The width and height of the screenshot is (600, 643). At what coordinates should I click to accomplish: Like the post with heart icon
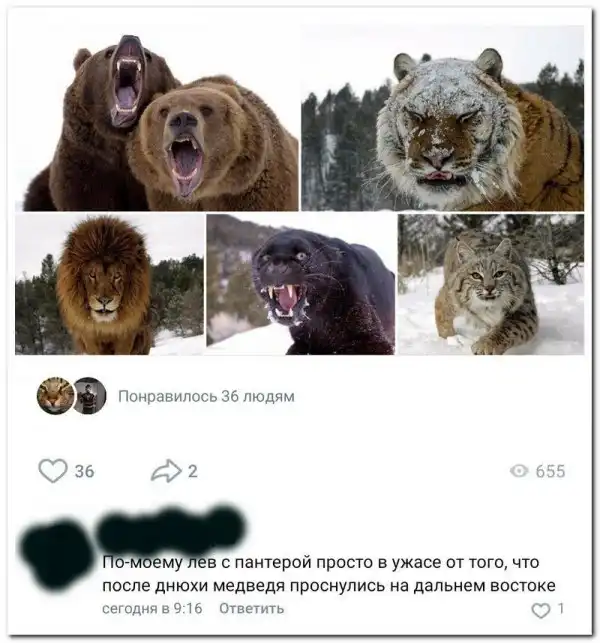(x=53, y=470)
